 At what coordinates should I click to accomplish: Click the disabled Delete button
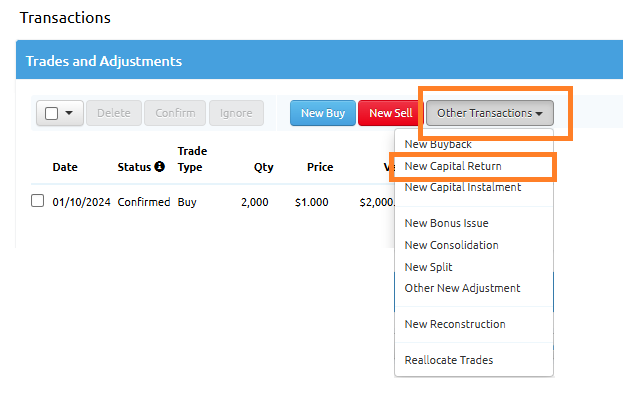(x=114, y=113)
